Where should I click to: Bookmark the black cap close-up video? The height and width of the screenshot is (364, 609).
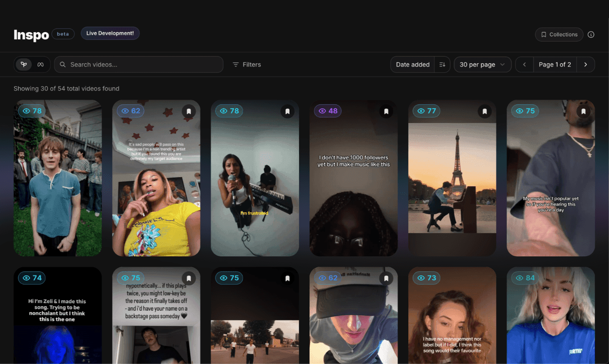coord(386,278)
